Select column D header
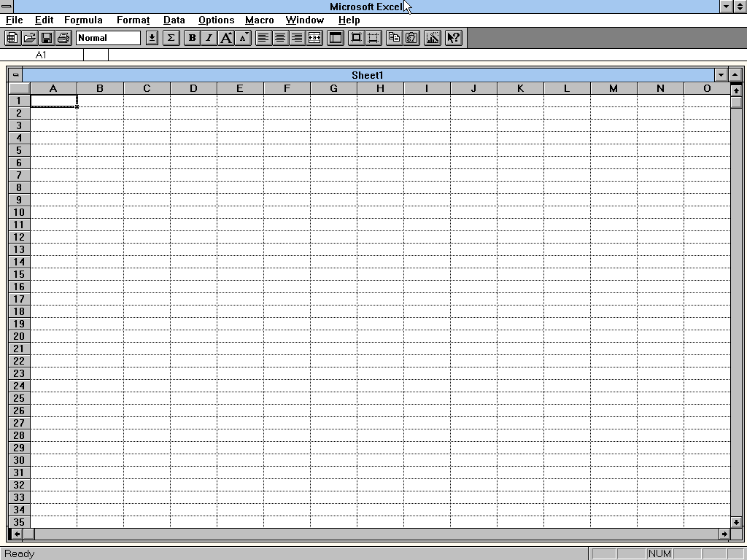 pos(193,88)
